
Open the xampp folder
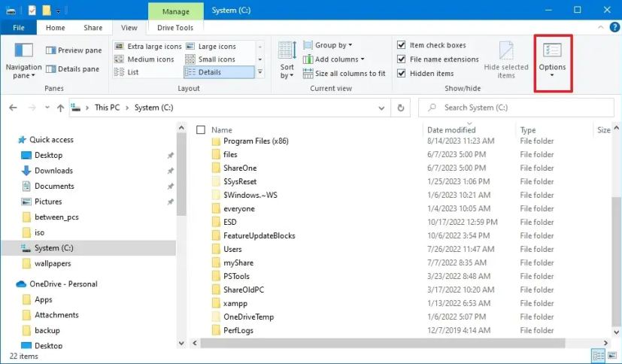(235, 303)
